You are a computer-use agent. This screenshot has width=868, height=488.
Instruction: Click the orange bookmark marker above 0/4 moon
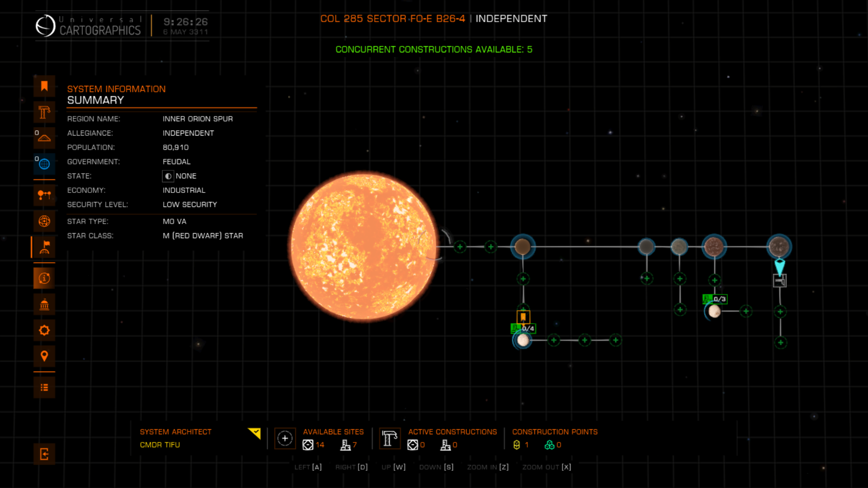click(523, 317)
